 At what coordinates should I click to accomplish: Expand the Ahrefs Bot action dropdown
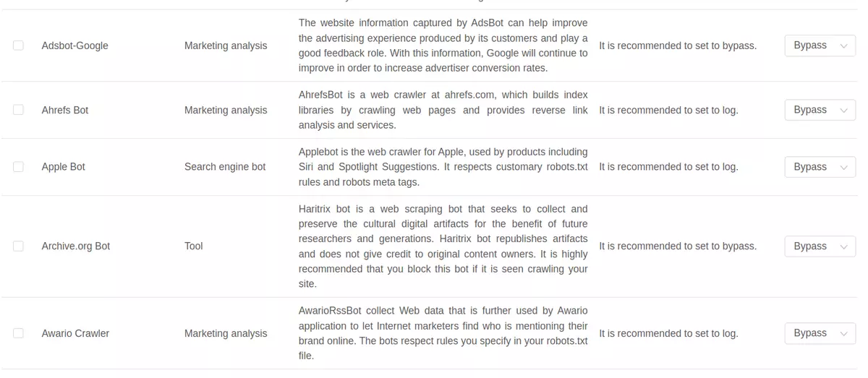(x=820, y=110)
